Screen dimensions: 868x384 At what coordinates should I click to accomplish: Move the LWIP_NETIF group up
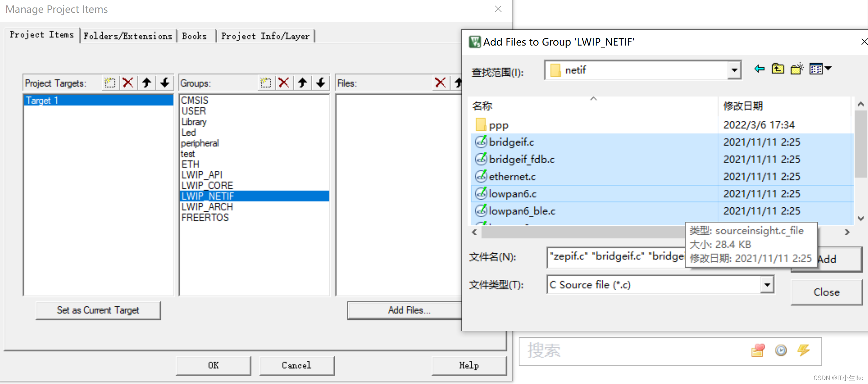302,83
